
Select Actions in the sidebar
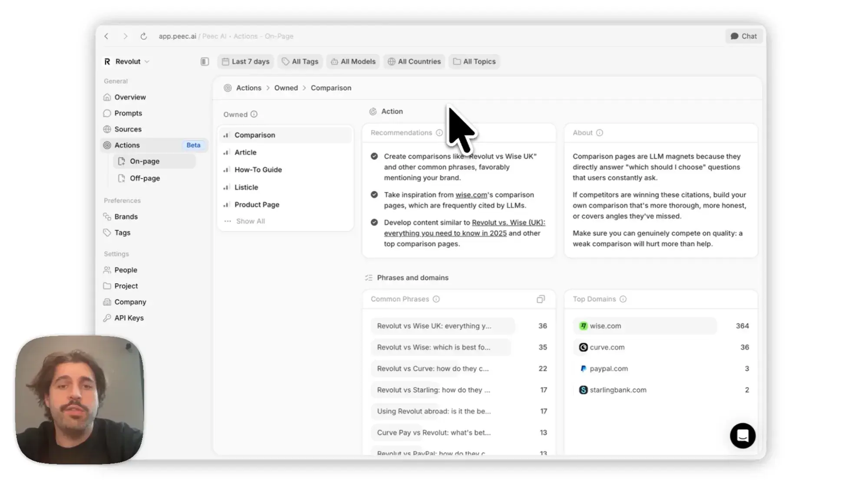point(154,145)
